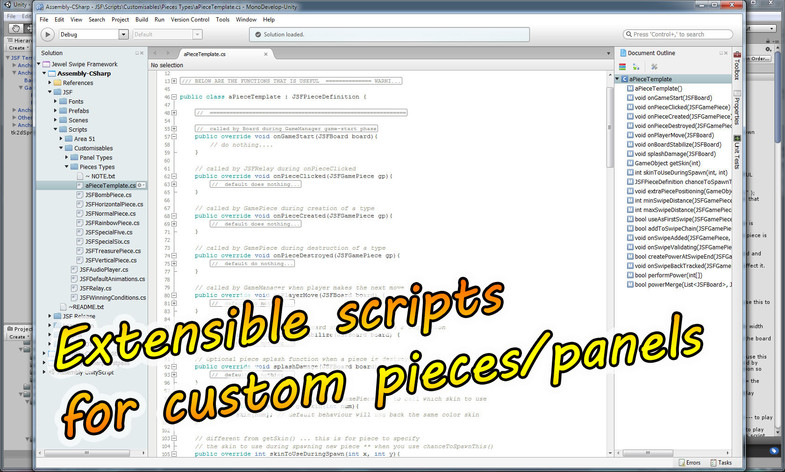Click the Errors pad icon in status bar
Screen dimensions: 785x472
pos(681,463)
